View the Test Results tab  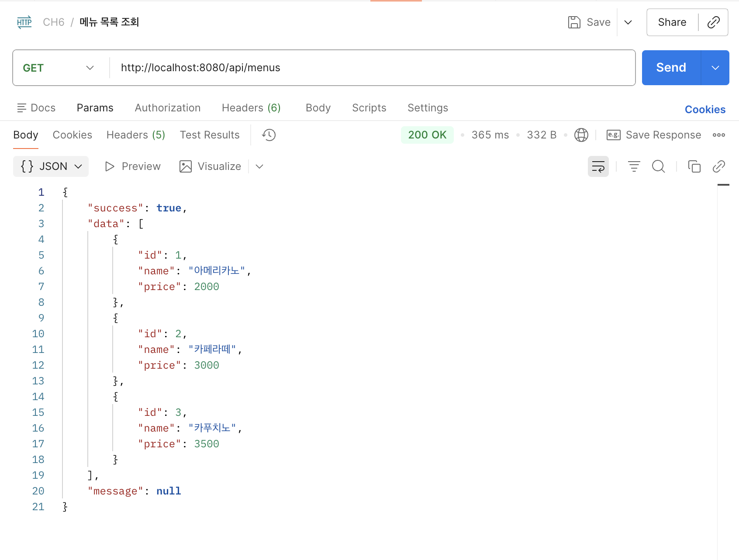(210, 135)
